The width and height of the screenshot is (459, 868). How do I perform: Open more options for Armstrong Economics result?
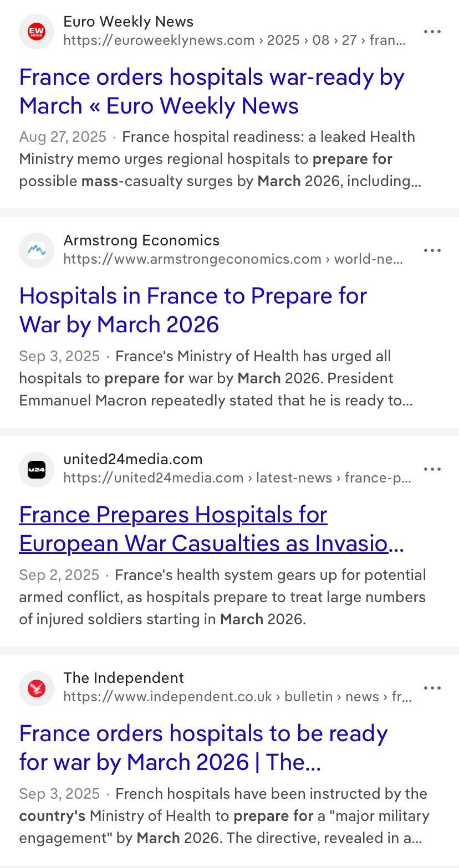[x=432, y=250]
